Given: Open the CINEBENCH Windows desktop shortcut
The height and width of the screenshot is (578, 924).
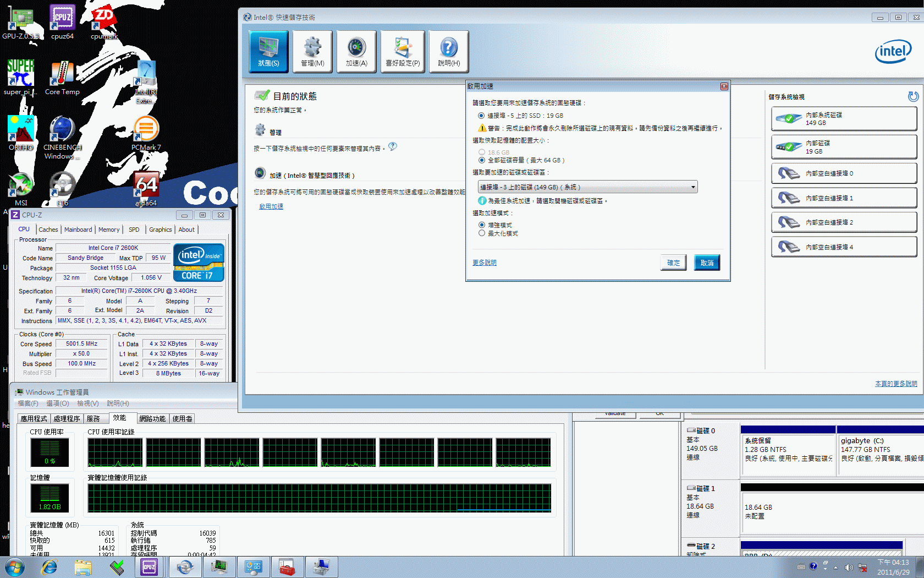Looking at the screenshot, I should pyautogui.click(x=62, y=138).
